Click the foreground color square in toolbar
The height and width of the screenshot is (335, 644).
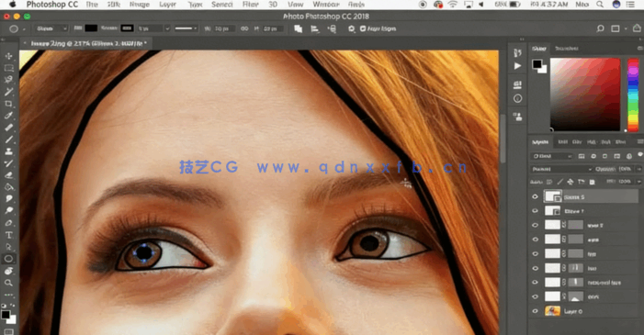coord(6,315)
